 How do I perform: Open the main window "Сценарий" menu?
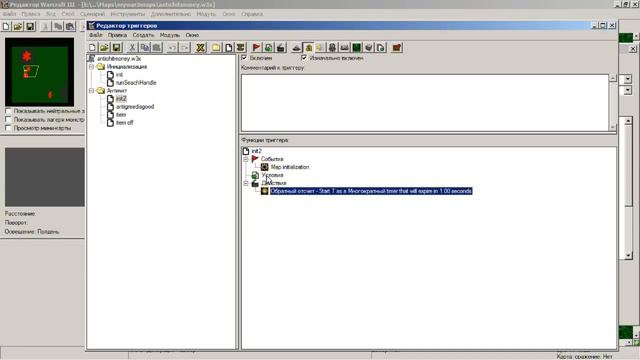[92, 14]
